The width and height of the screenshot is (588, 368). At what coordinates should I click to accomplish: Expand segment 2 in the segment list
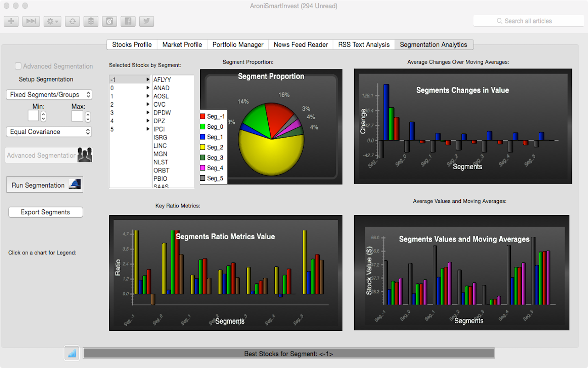[148, 104]
